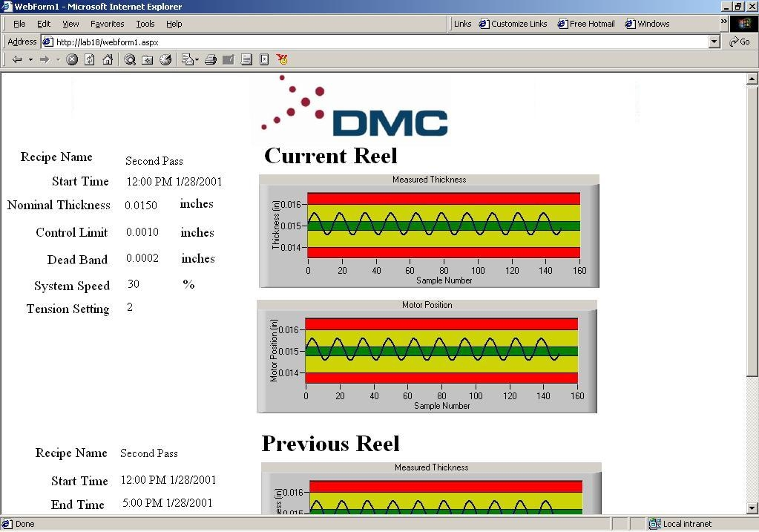Open the Back history dropdown arrow

30,59
